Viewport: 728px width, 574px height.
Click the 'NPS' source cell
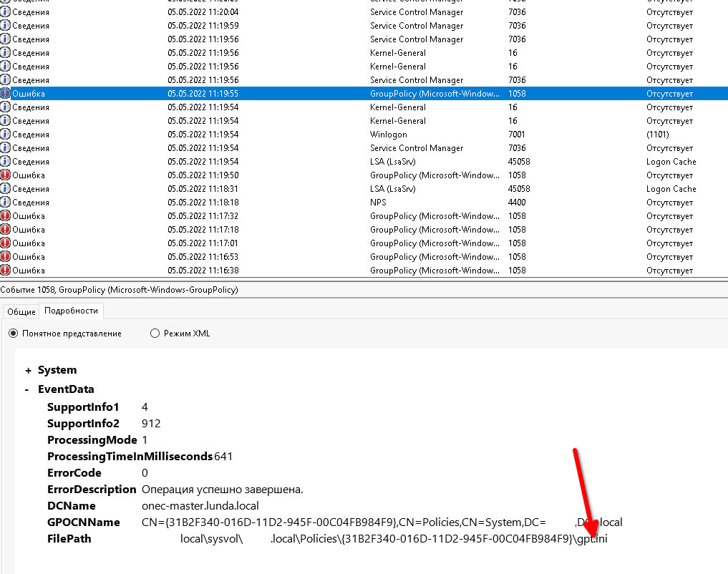379,203
